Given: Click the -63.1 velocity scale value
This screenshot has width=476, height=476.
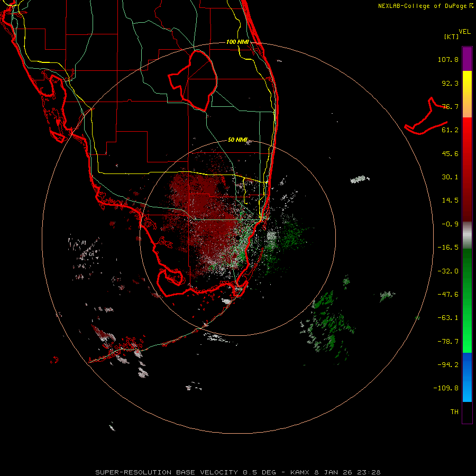Looking at the screenshot, I should [x=448, y=318].
